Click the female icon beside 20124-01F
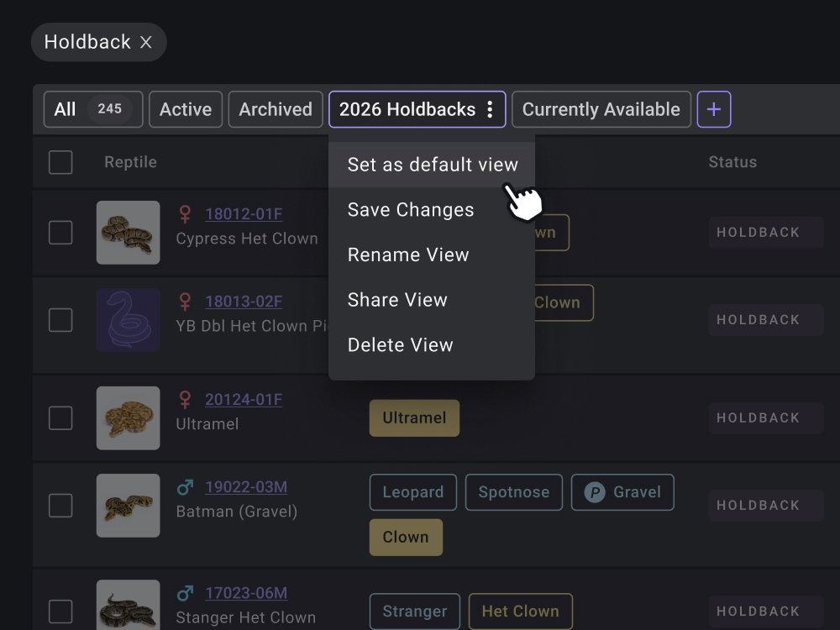 coord(186,400)
